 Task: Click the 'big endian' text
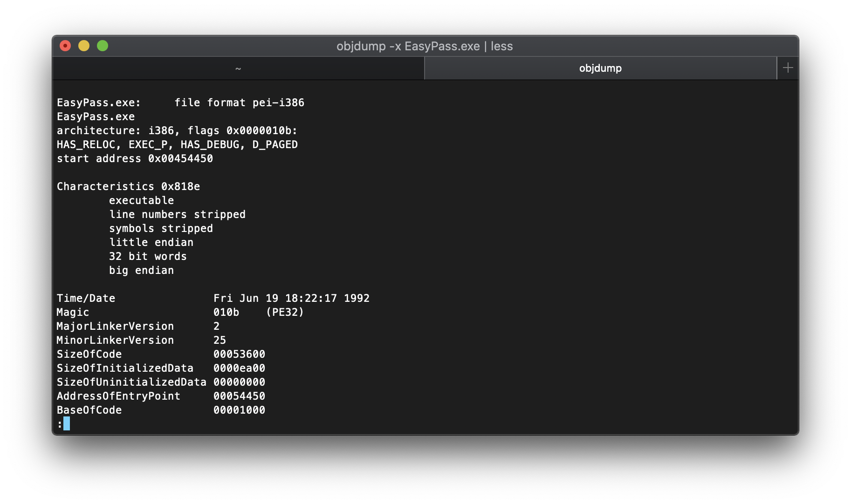tap(141, 270)
